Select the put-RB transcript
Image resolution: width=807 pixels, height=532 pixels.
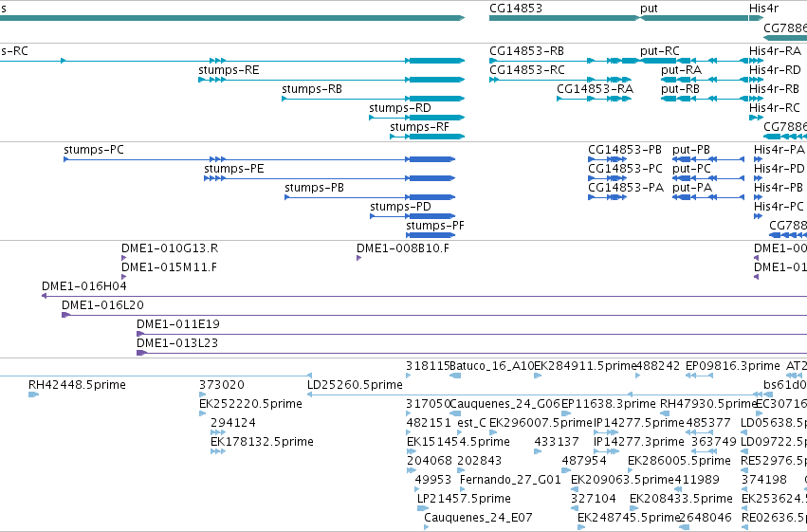coord(705,99)
